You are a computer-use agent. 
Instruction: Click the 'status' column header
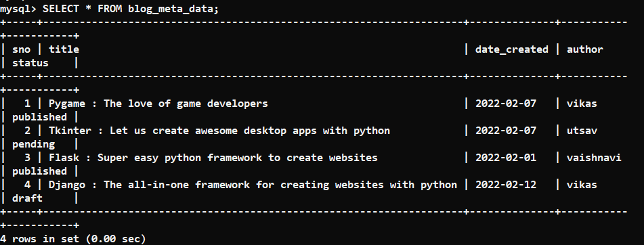30,63
